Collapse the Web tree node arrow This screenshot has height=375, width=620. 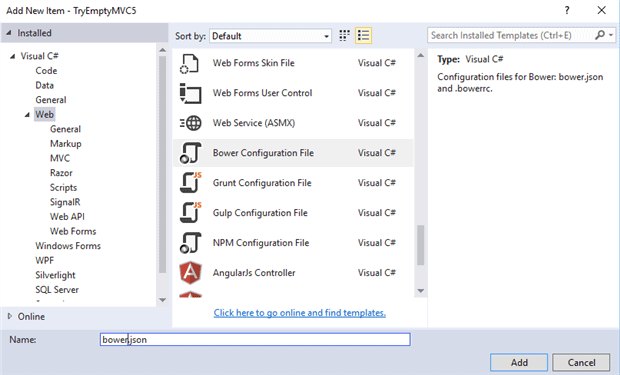(x=27, y=115)
